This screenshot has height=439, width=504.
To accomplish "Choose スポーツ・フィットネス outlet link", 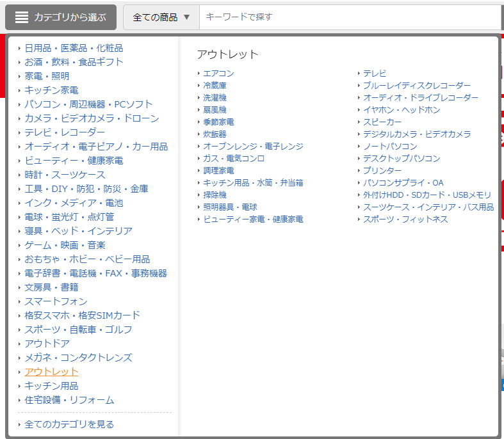I will click(x=405, y=219).
